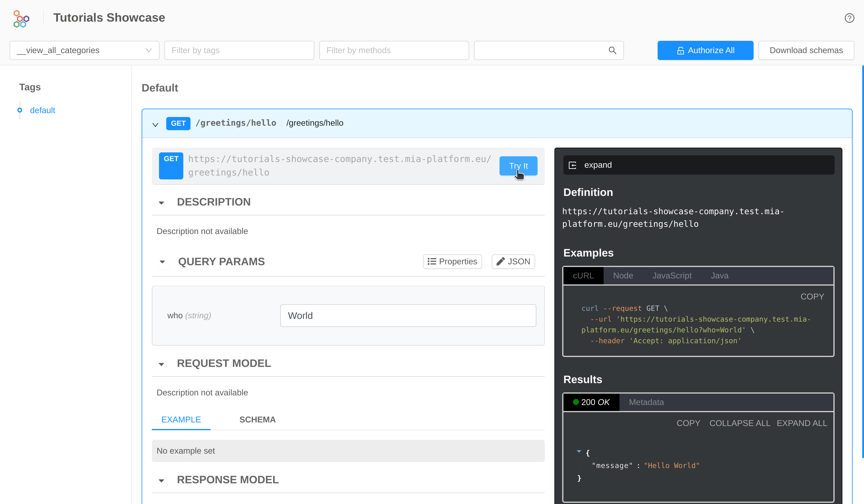Toggle query params to JSON view
The width and height of the screenshot is (864, 504).
click(x=513, y=261)
